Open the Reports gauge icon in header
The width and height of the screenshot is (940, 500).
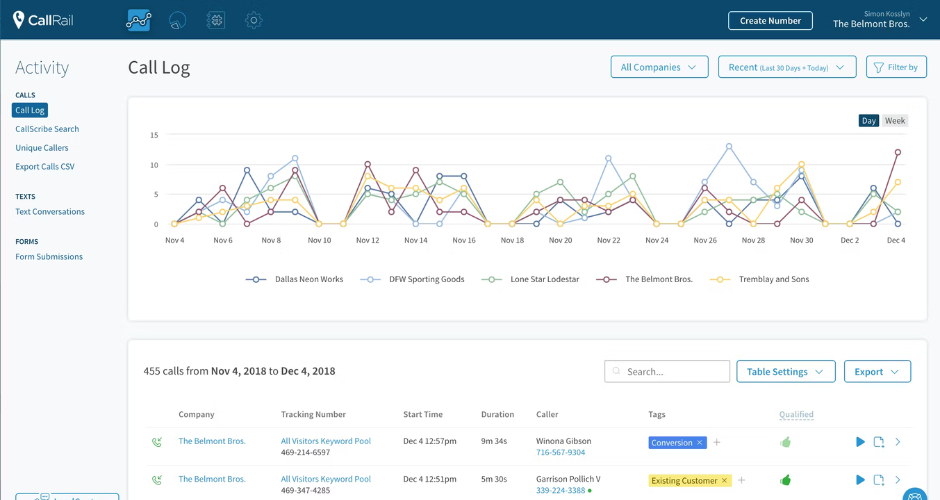(x=177, y=20)
